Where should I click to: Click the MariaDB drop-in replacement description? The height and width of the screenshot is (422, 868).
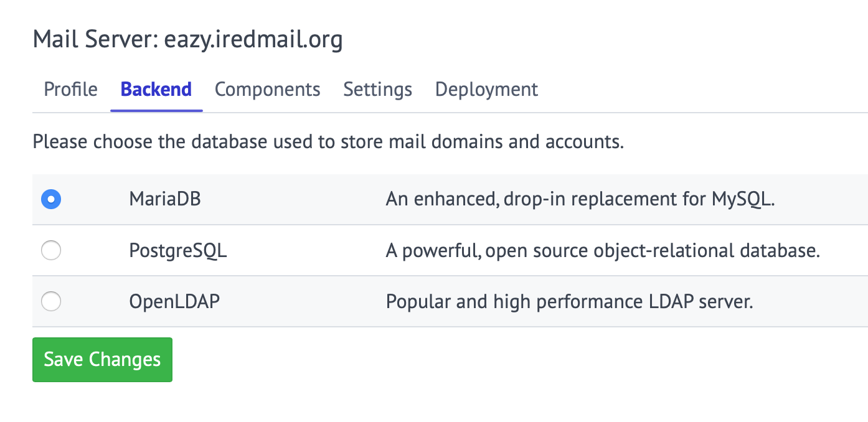click(x=580, y=200)
